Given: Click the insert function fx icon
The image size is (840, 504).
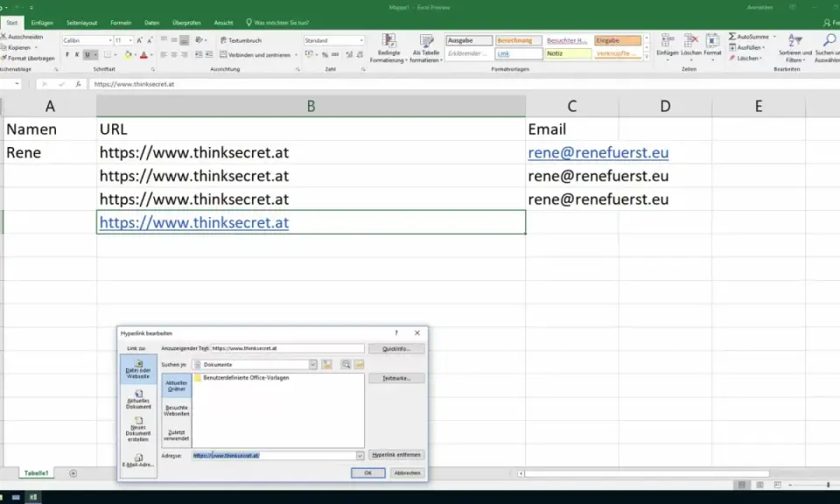Looking at the screenshot, I should 78,84.
